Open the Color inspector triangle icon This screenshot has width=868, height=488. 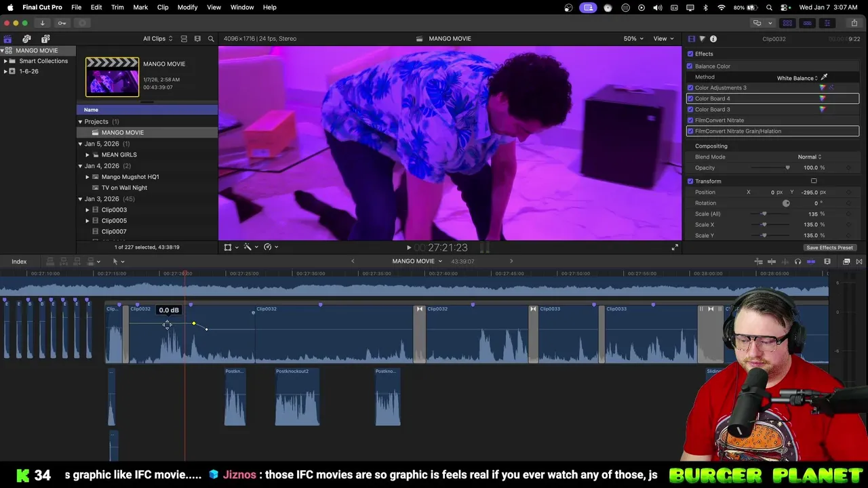702,39
